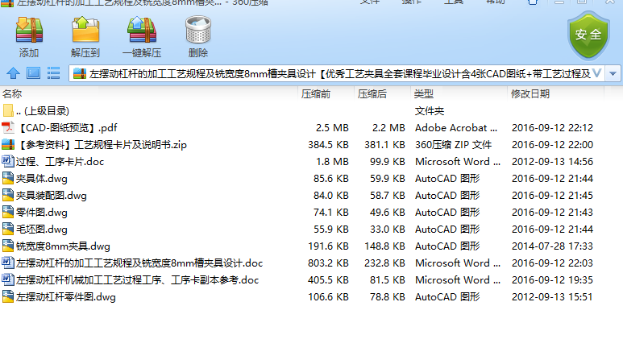This screenshot has height=364, width=623.
Task: Select file name 铣宽度8mm夹具.dwg
Action: point(63,246)
